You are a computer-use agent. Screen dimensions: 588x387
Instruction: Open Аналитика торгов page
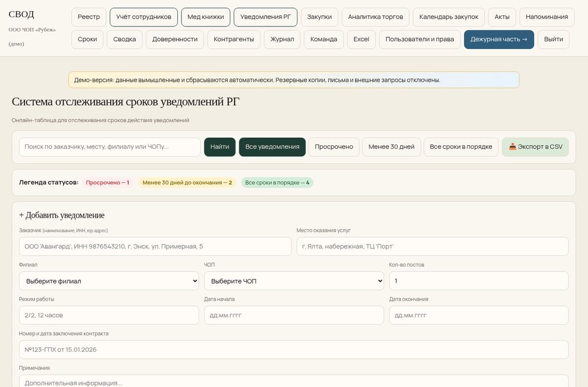[375, 17]
